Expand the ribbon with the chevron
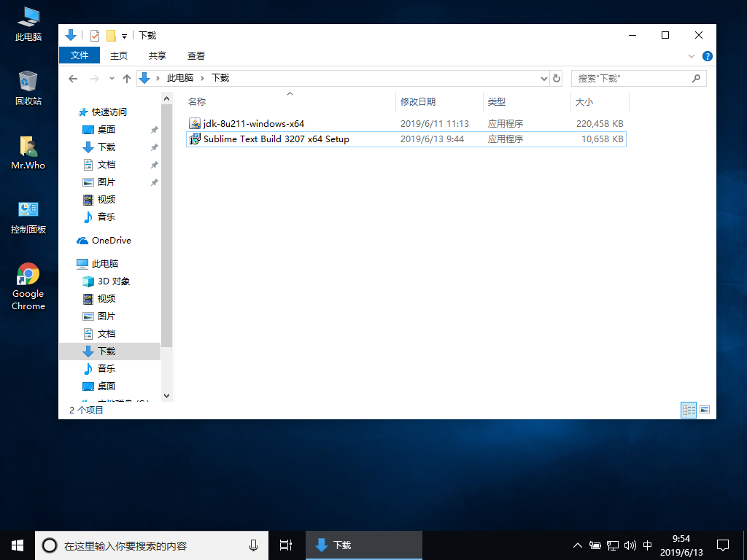The width and height of the screenshot is (747, 560). 692,56
